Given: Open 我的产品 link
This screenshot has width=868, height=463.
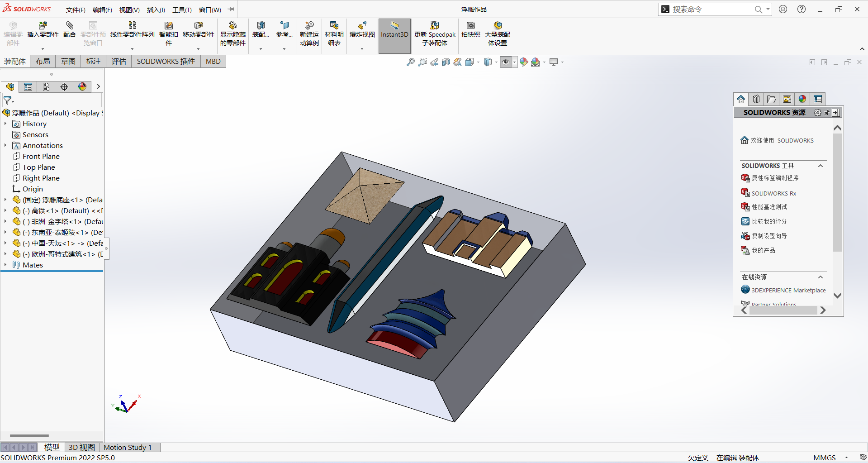Looking at the screenshot, I should point(758,250).
